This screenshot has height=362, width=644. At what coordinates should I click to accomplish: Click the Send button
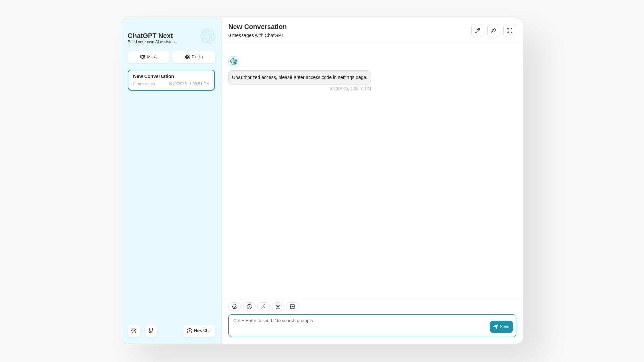point(501,327)
